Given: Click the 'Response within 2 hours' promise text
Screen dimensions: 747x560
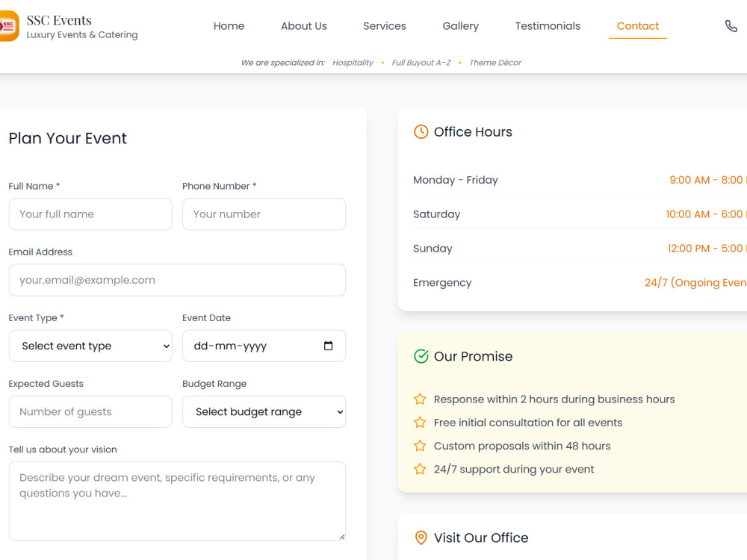Looking at the screenshot, I should point(554,399).
